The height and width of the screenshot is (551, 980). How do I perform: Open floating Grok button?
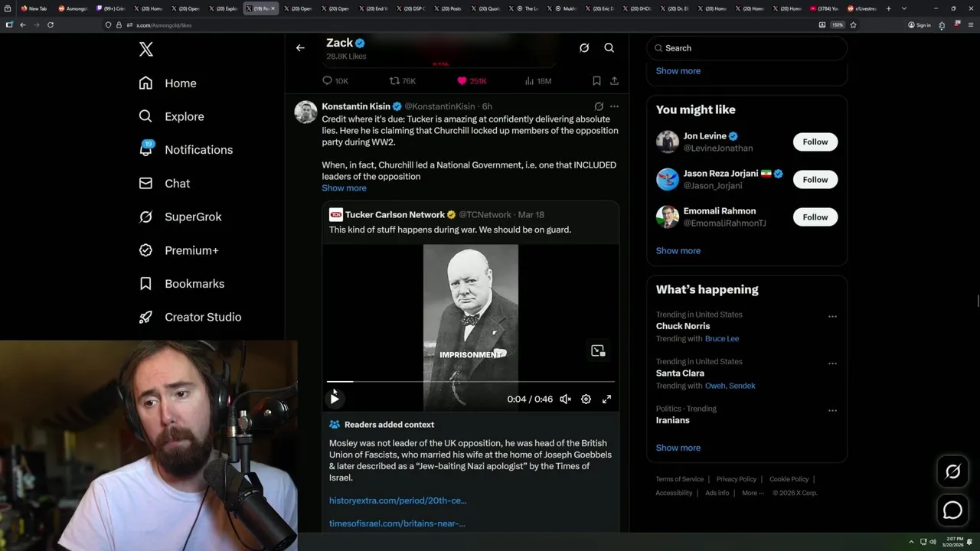pos(953,472)
